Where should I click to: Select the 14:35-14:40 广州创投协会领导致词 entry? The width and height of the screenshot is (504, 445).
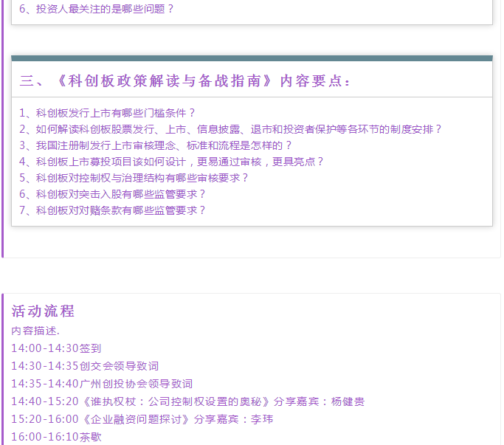pos(102,384)
